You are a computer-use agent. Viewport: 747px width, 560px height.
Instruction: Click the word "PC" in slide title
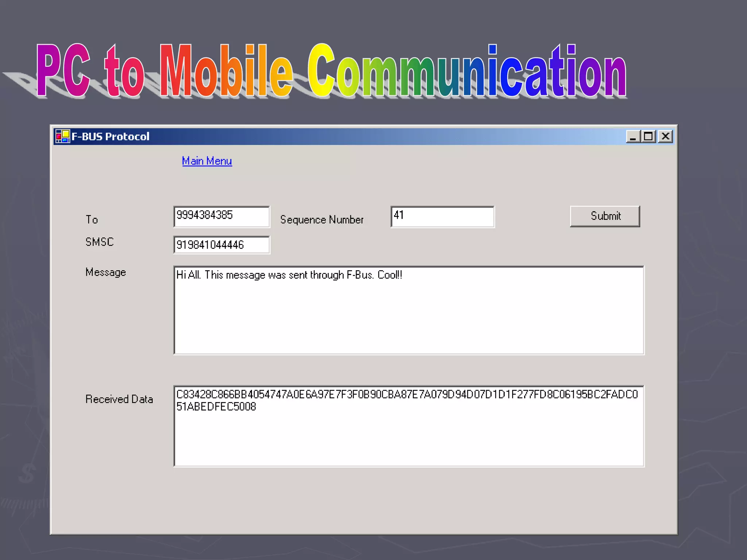[63, 71]
